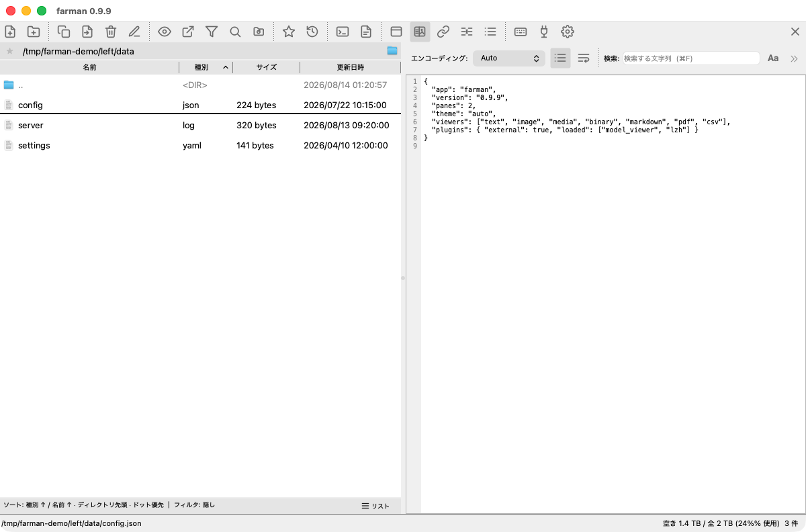Click the '"viewers"' line in viewer
This screenshot has height=532, width=806.
point(580,122)
